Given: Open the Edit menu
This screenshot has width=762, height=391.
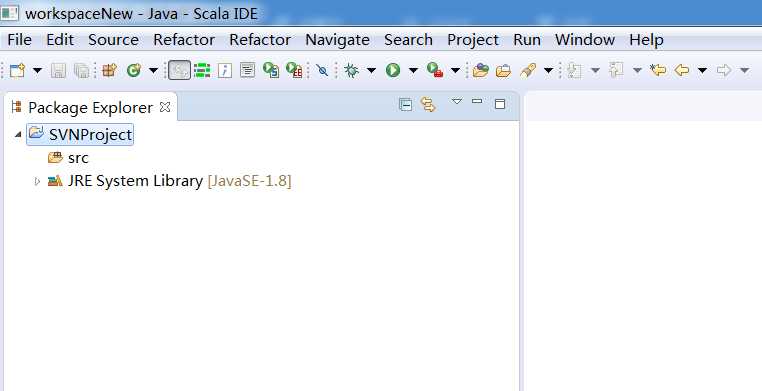Looking at the screenshot, I should [60, 40].
